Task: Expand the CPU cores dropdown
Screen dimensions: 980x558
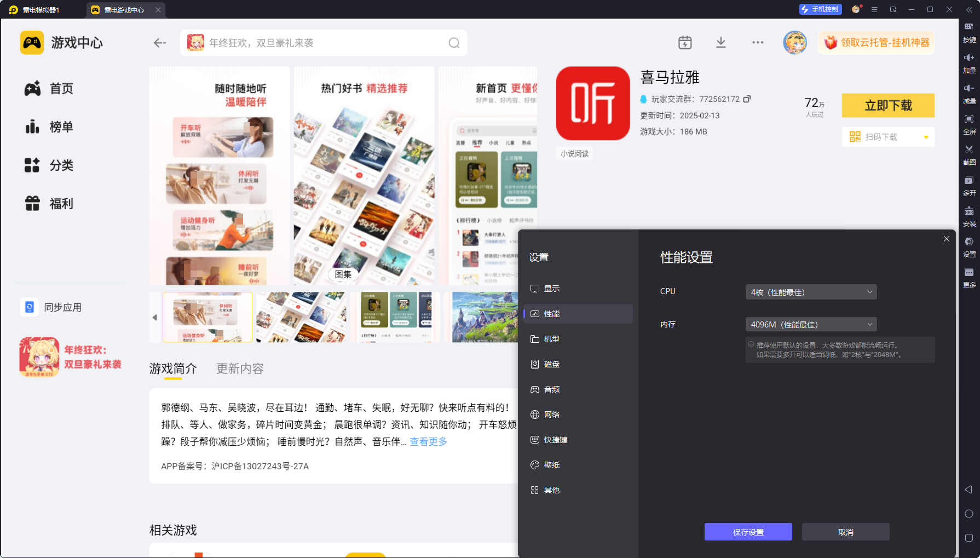Action: [811, 292]
